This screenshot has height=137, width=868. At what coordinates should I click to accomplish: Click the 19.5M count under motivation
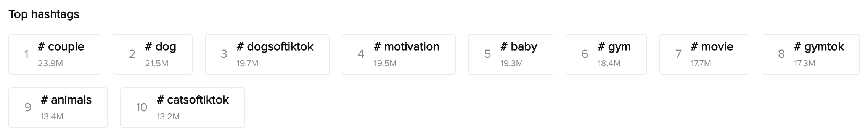[385, 64]
